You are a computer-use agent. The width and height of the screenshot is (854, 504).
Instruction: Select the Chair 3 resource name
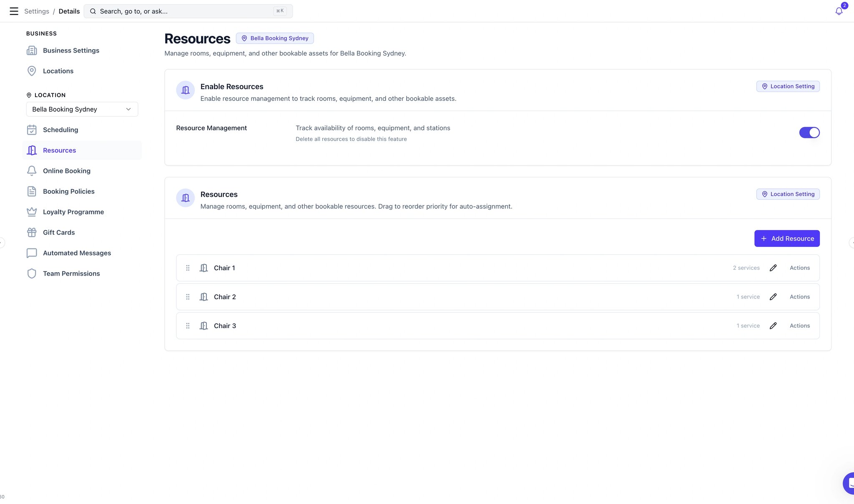[225, 326]
